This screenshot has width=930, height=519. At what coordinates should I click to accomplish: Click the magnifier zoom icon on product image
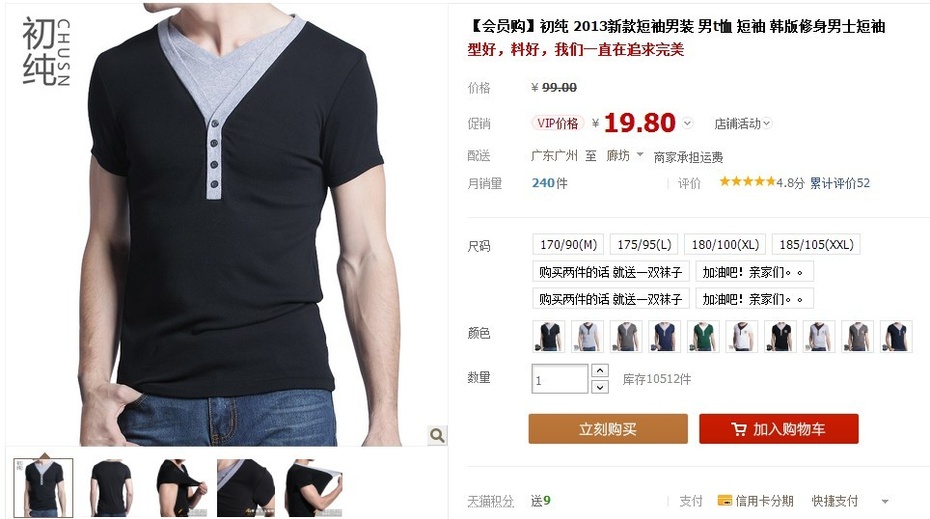[x=437, y=435]
